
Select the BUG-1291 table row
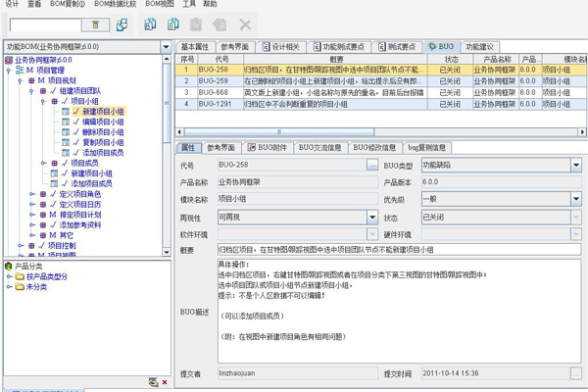[381, 104]
